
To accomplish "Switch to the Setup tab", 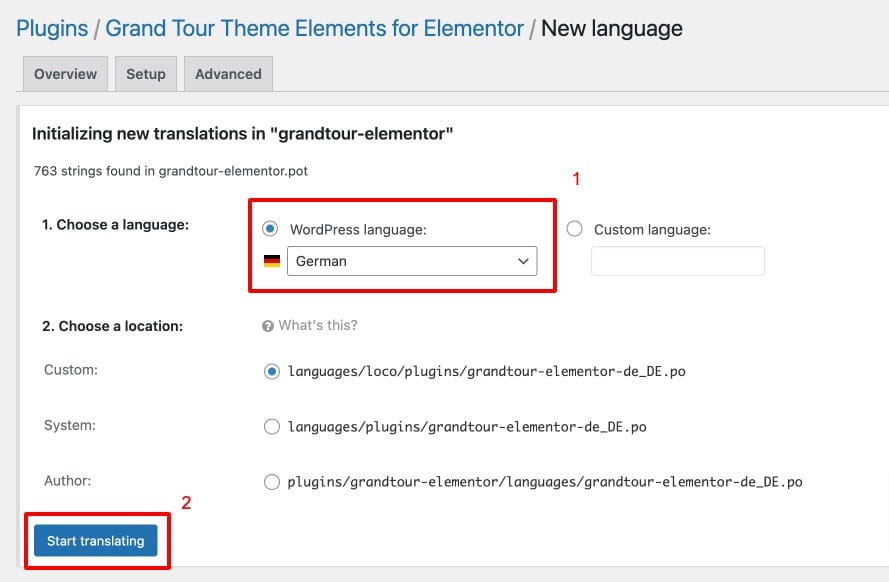I will [146, 74].
